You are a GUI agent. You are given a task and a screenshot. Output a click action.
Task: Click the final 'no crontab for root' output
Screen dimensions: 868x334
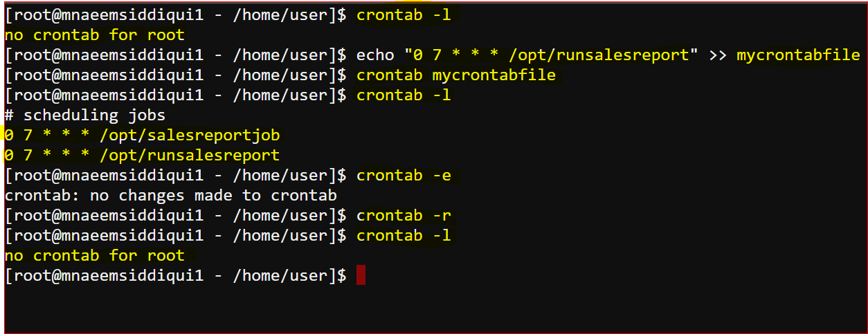click(95, 255)
